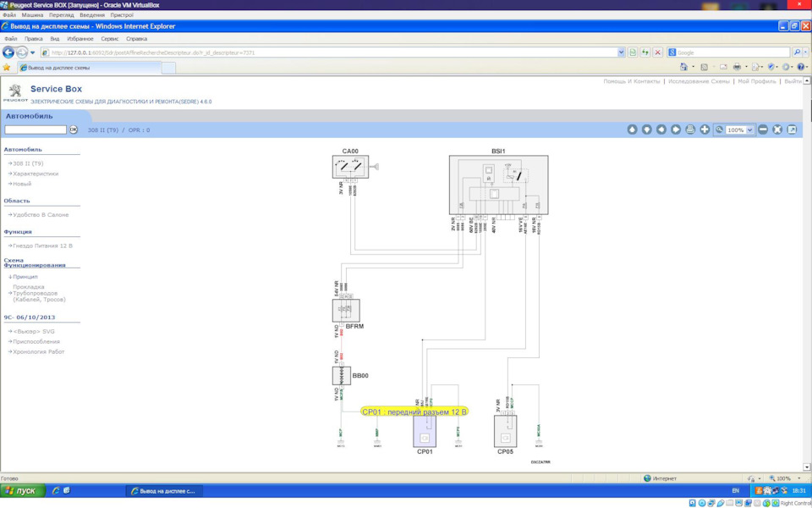
Task: Open the recent pages dropdown arrow
Action: point(33,52)
